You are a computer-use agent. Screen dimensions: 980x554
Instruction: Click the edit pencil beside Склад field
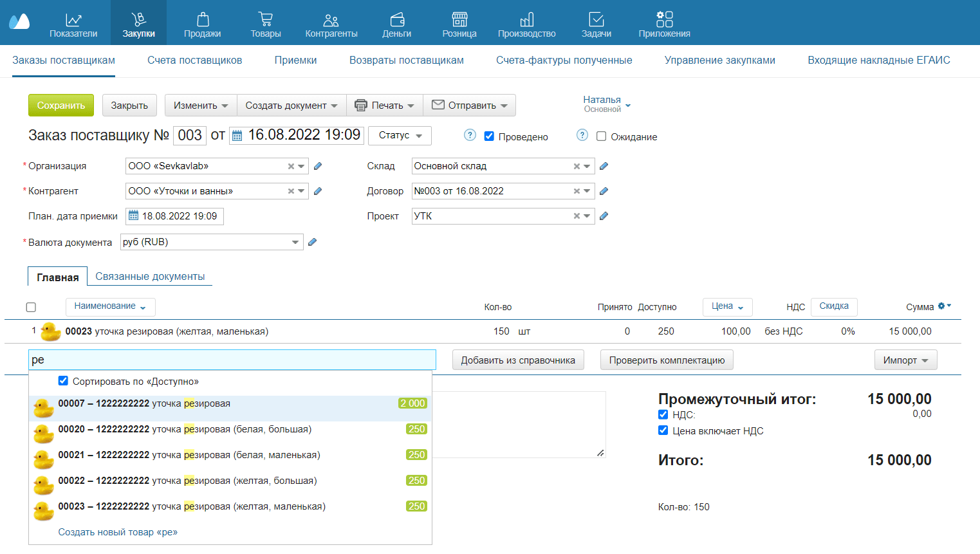coord(604,166)
